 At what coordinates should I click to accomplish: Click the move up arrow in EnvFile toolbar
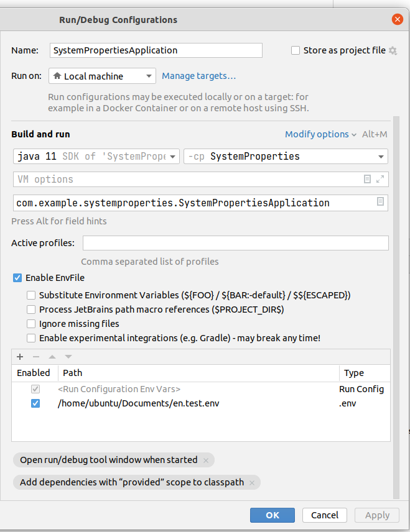tap(52, 357)
